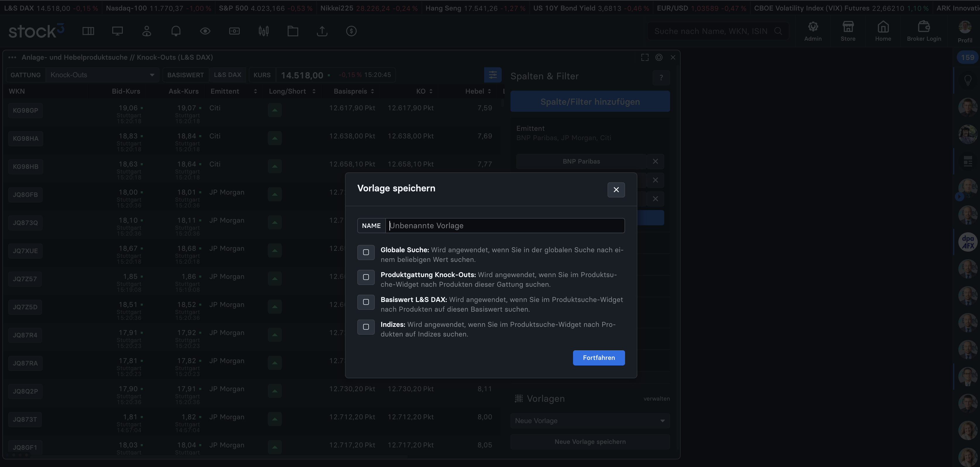Toggle fullscreen for the Knock-Outs widget
The height and width of the screenshot is (467, 980).
click(x=645, y=57)
